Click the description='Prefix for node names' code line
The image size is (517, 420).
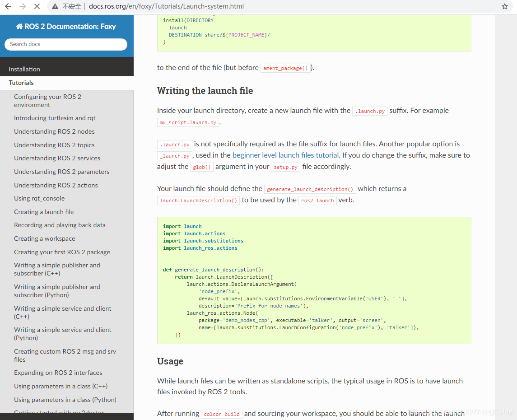coord(254,306)
